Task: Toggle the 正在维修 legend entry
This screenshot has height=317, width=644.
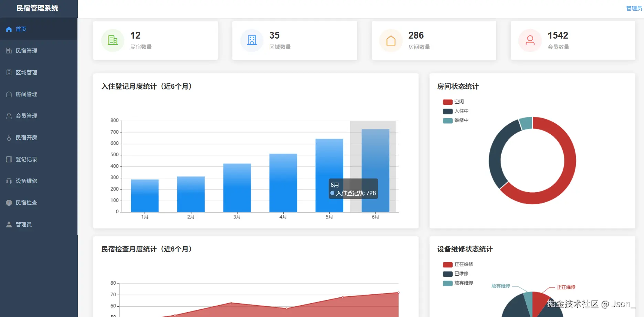Action: (458, 264)
